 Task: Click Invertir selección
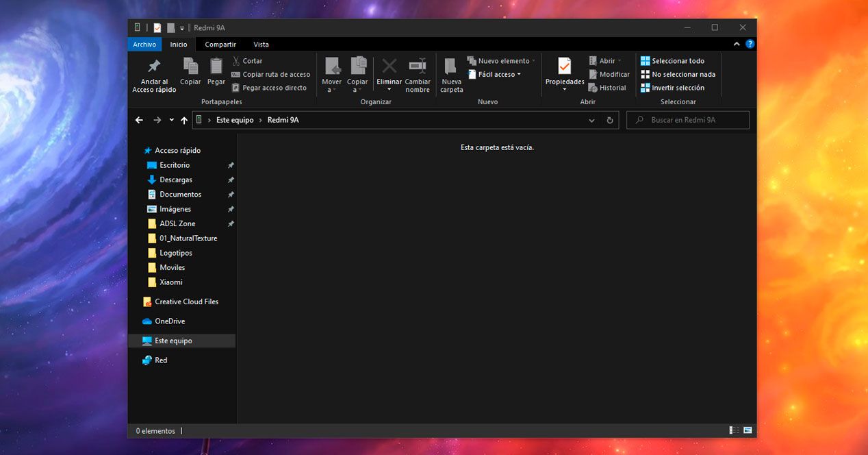coord(672,88)
